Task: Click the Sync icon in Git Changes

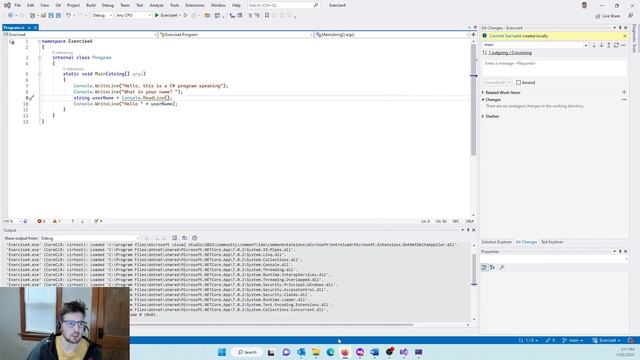Action: tap(616, 45)
